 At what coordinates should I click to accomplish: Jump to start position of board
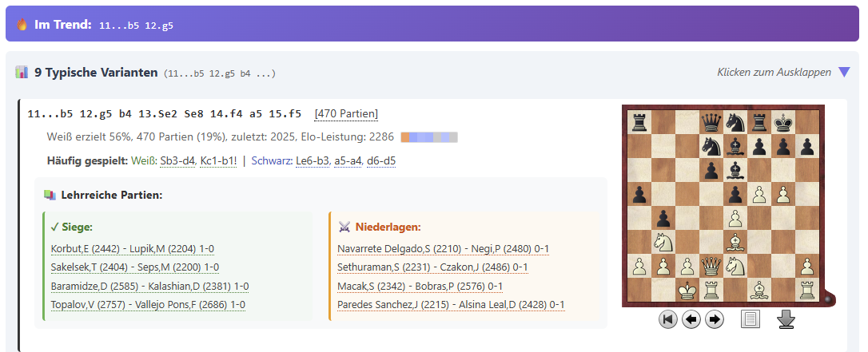[x=667, y=320]
